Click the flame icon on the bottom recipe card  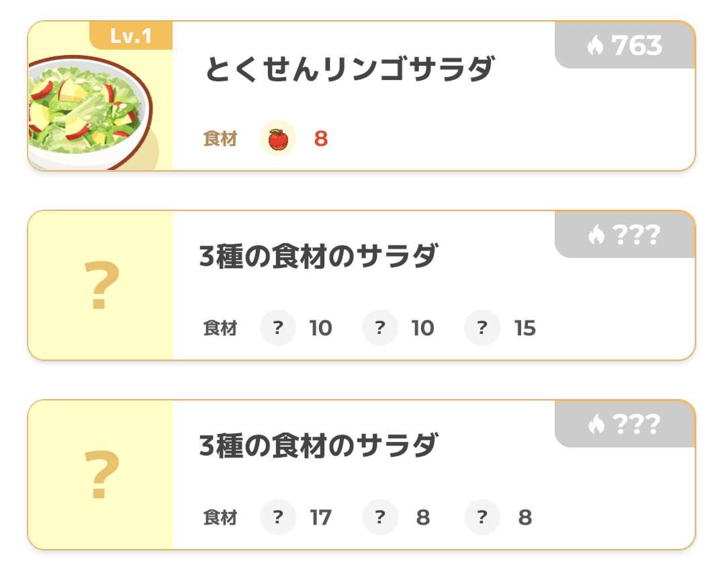click(x=598, y=424)
